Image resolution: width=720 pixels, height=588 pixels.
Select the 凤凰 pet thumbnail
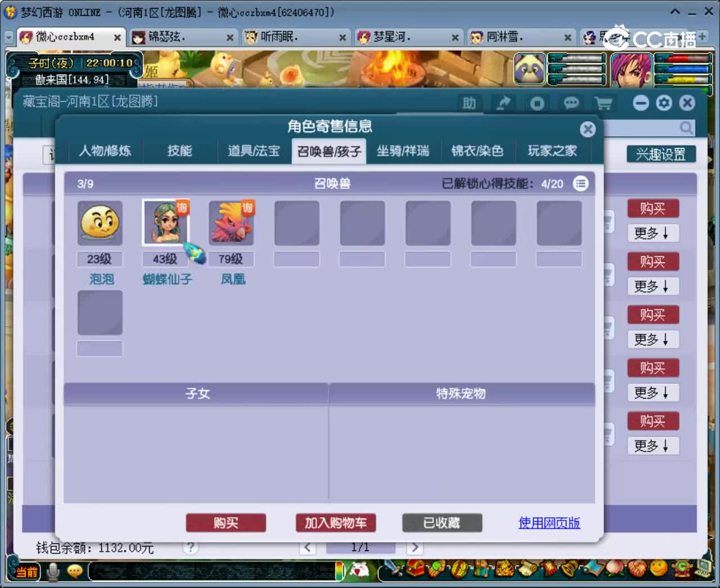231,223
